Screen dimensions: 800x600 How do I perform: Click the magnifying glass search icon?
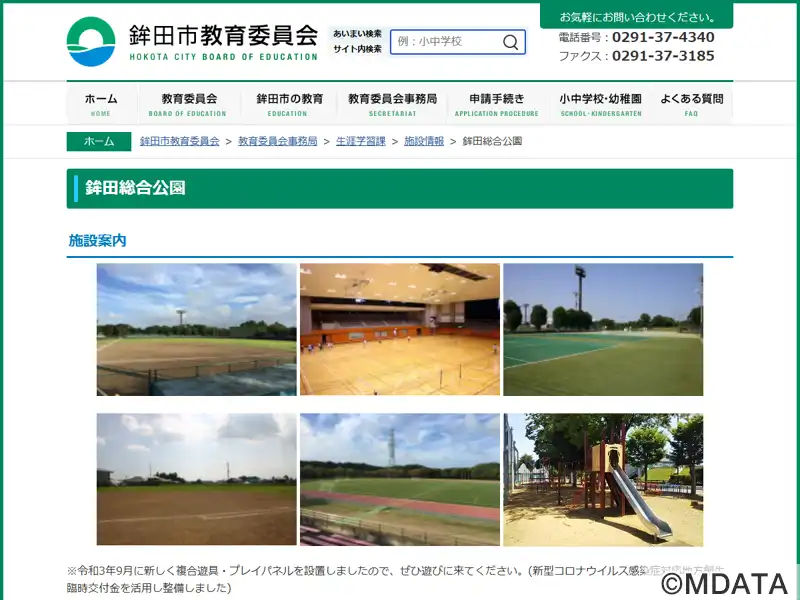(510, 42)
